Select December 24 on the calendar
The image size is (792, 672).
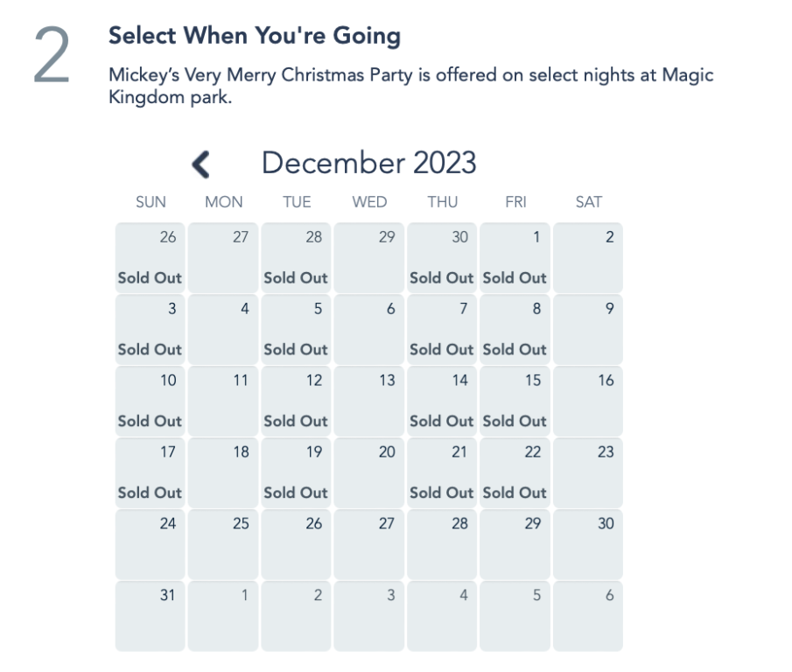[x=151, y=544]
